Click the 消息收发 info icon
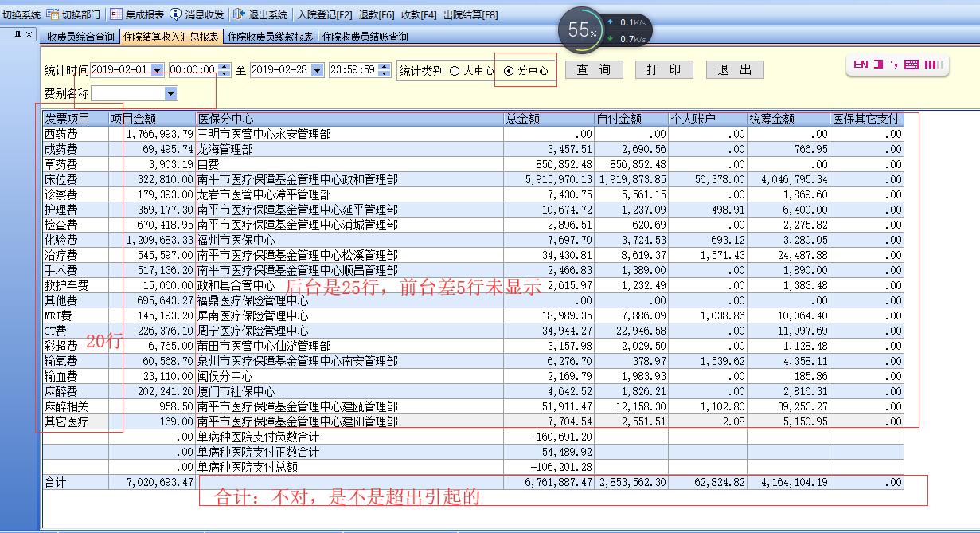The image size is (980, 533). 175,14
